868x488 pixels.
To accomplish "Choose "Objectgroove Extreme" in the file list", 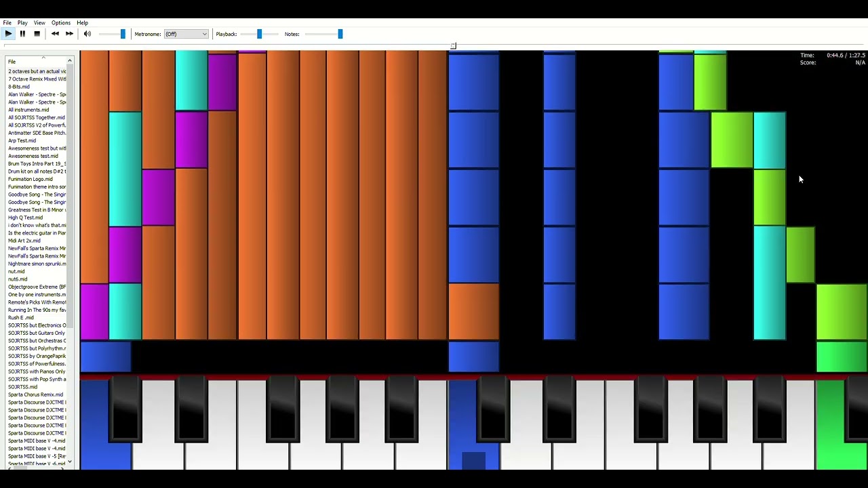I will click(x=37, y=287).
